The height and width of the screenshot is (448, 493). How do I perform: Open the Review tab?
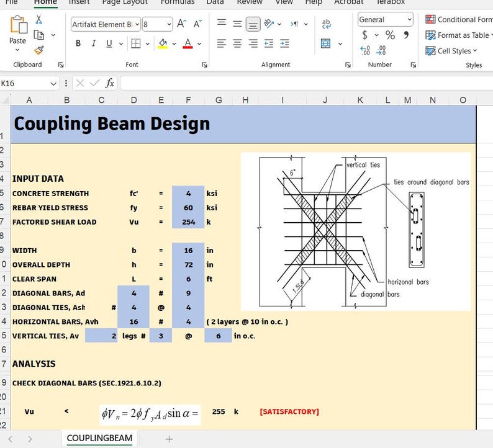250,2
